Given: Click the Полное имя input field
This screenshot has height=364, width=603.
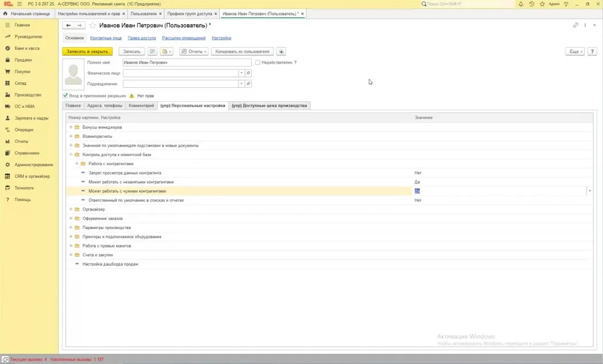Looking at the screenshot, I should [x=187, y=62].
